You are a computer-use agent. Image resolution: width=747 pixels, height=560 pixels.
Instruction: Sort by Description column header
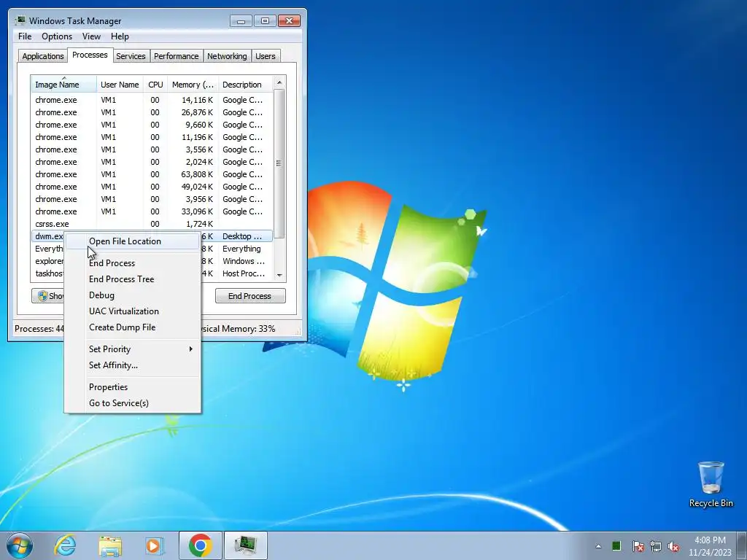click(245, 85)
